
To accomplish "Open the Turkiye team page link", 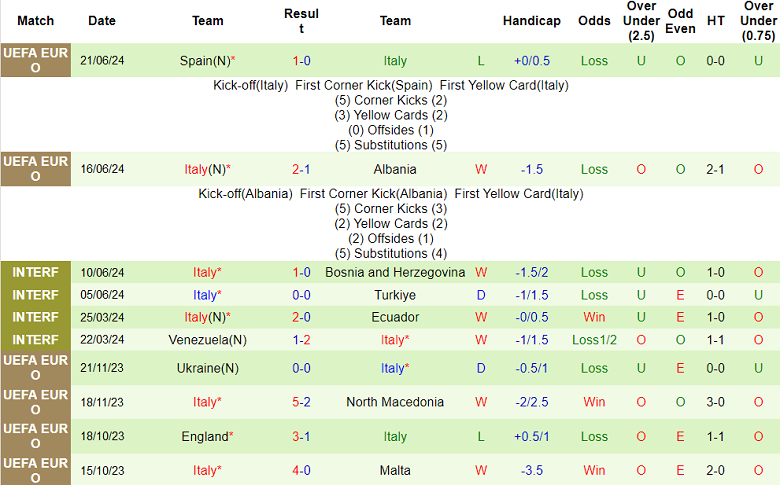I will (395, 295).
